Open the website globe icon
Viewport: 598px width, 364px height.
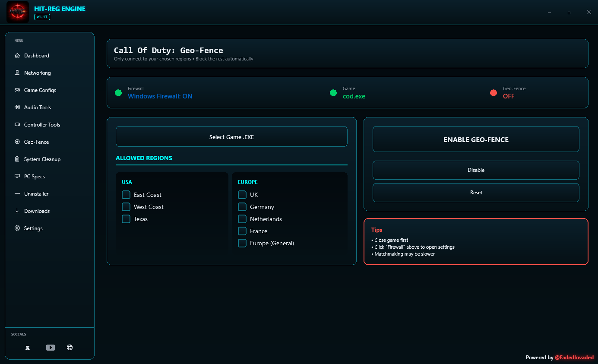(x=70, y=348)
